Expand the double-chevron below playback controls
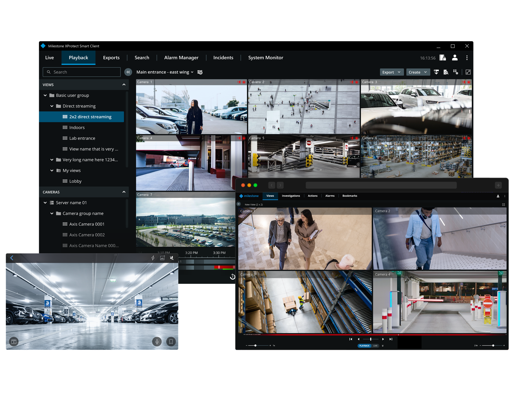Screen dimensions: 532x416 tap(383, 346)
